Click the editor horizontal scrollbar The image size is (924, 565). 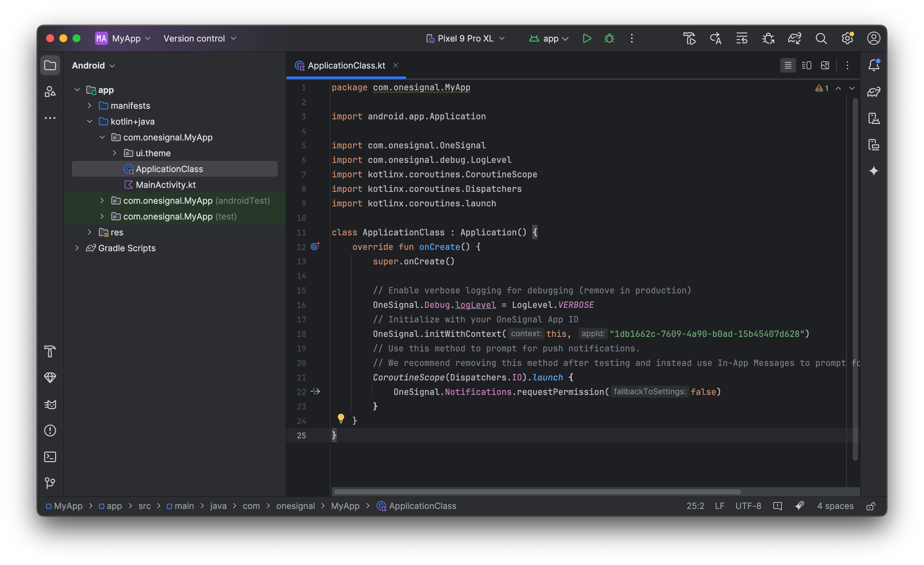[x=536, y=491]
